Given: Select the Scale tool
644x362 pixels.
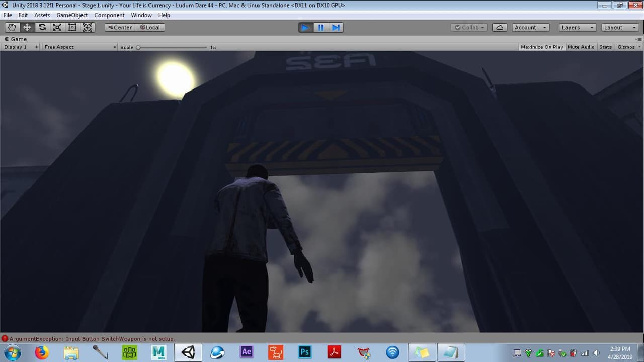Looking at the screenshot, I should point(57,27).
